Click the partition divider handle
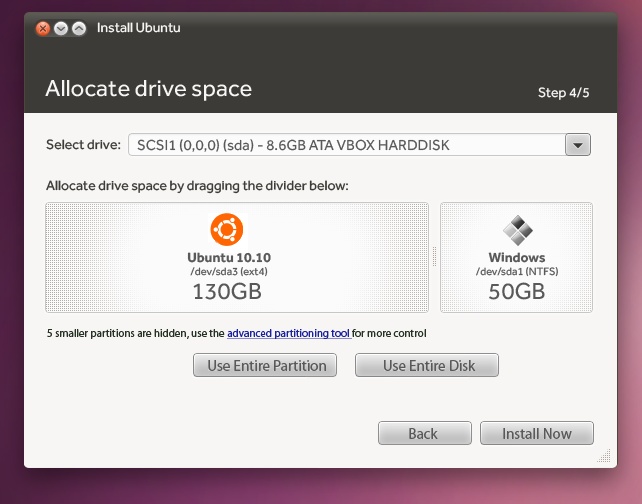 [x=434, y=257]
